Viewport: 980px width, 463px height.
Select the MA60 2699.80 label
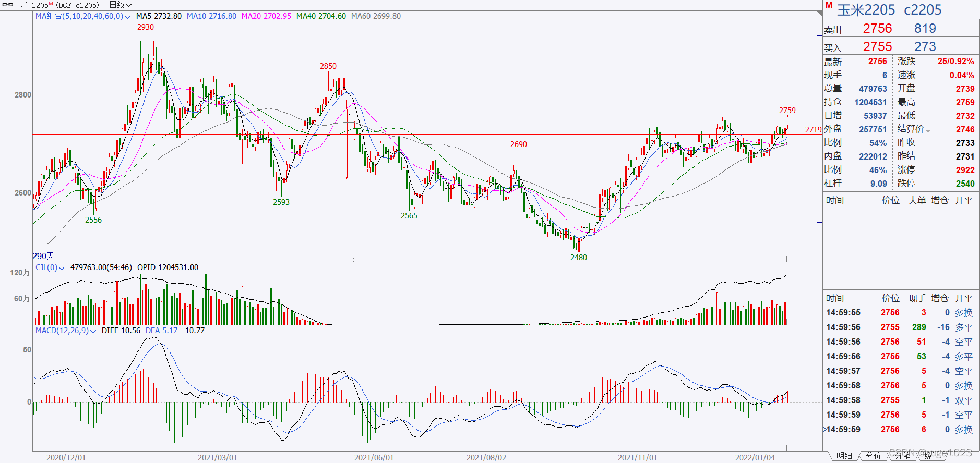(376, 16)
